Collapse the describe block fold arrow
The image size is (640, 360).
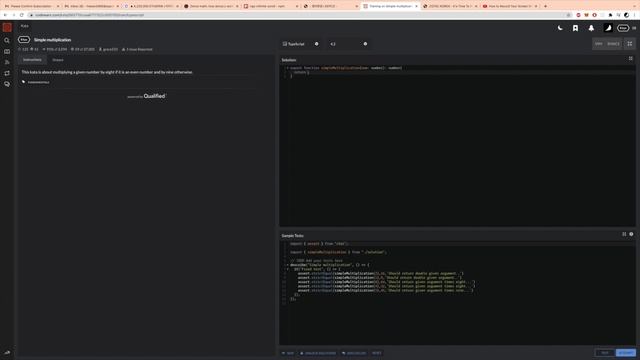287,265
